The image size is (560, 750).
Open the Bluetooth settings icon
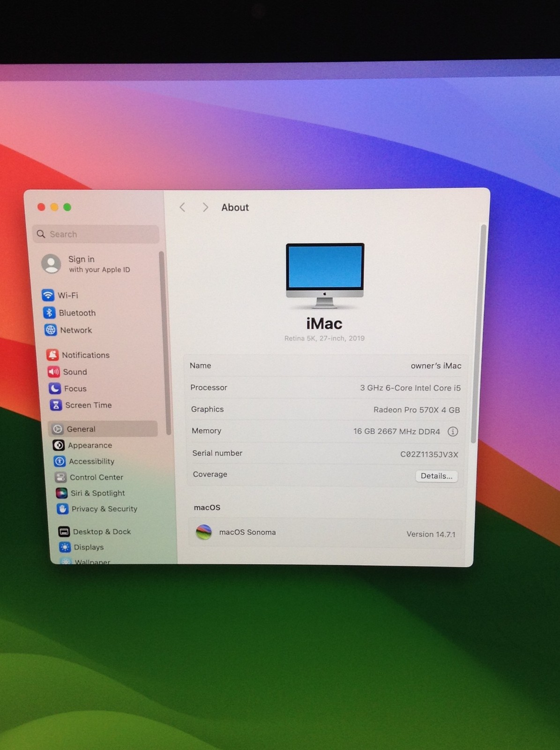[x=49, y=313]
